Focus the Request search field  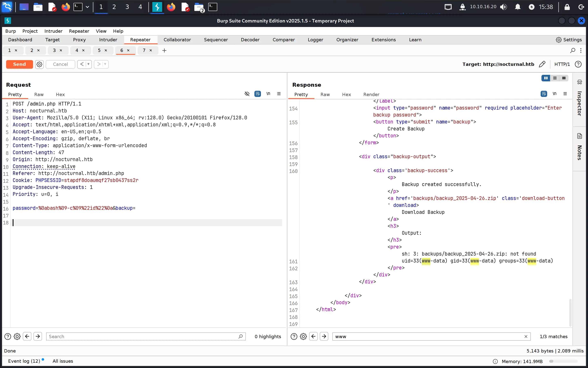click(146, 336)
